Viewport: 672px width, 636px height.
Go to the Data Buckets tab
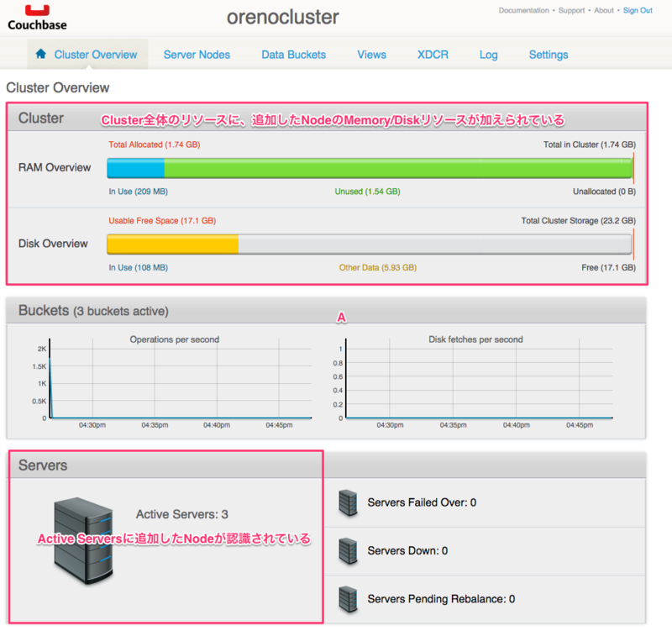293,55
